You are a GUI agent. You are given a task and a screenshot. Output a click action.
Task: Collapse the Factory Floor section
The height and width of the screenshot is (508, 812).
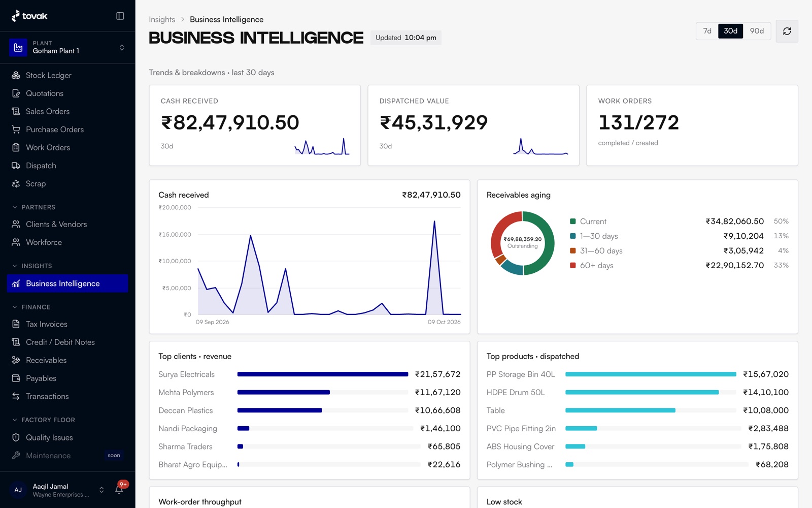click(x=43, y=420)
